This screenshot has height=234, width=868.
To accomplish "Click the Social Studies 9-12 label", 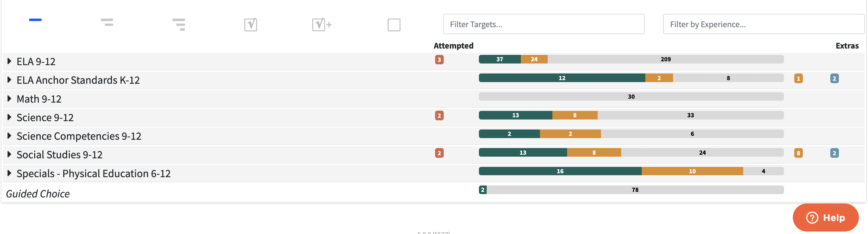I will [x=59, y=155].
